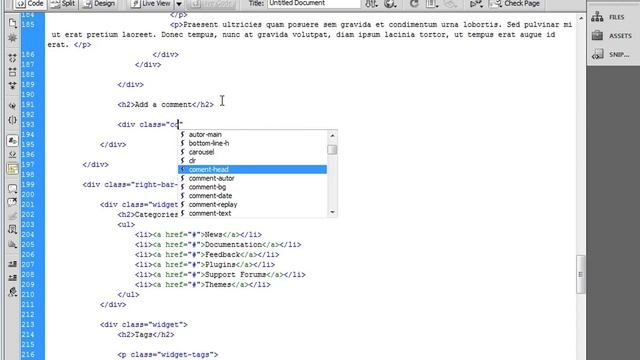Viewport: 640px width, 360px height.
Task: Click the "Support Forums" link line
Action: (220, 275)
